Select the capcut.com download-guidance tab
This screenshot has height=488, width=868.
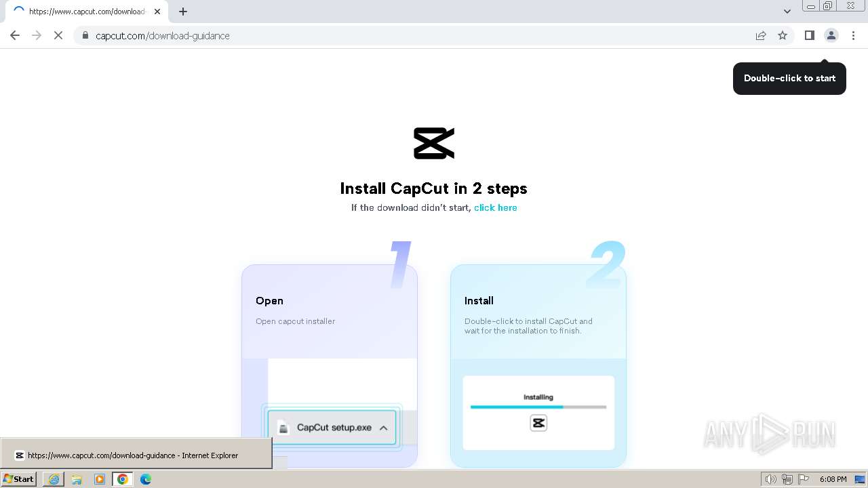click(x=87, y=12)
